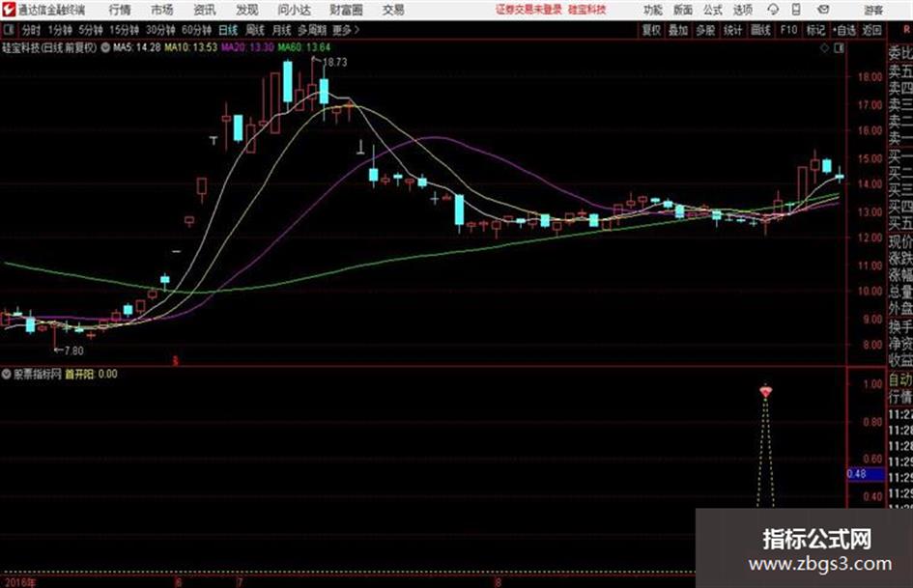
Task: Switch to 5分钟 timeframe
Action: pyautogui.click(x=90, y=30)
